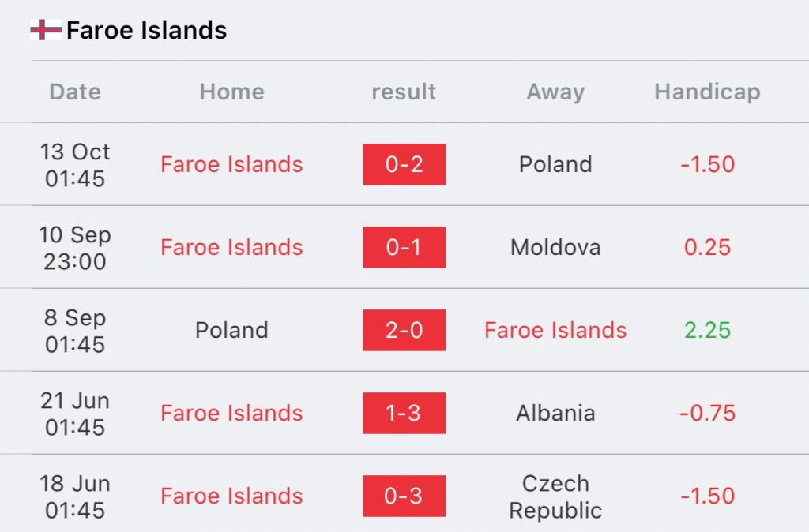The height and width of the screenshot is (532, 809).
Task: Click the -0.75 handicap value
Action: pos(707,414)
